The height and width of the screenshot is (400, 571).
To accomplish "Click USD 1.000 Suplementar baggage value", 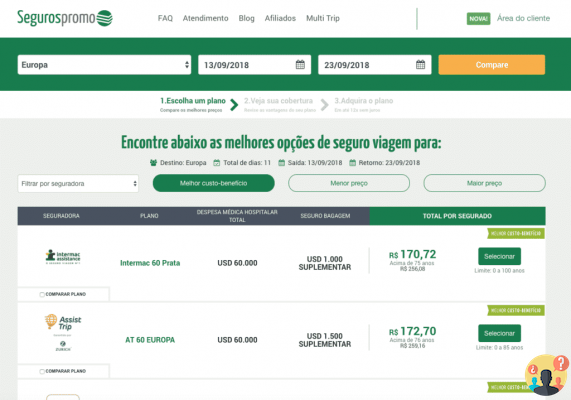I will [325, 263].
